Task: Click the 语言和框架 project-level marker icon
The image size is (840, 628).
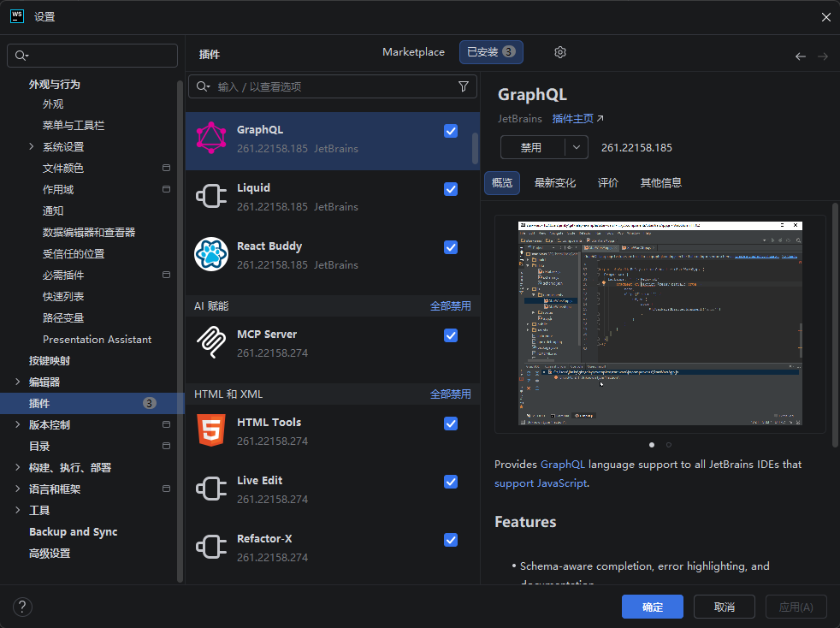Action: (x=166, y=489)
